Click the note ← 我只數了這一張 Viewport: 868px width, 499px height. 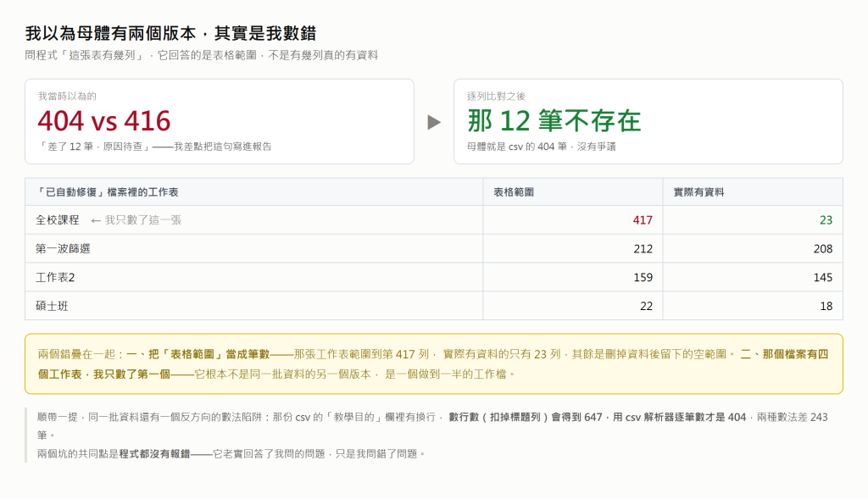[136, 220]
